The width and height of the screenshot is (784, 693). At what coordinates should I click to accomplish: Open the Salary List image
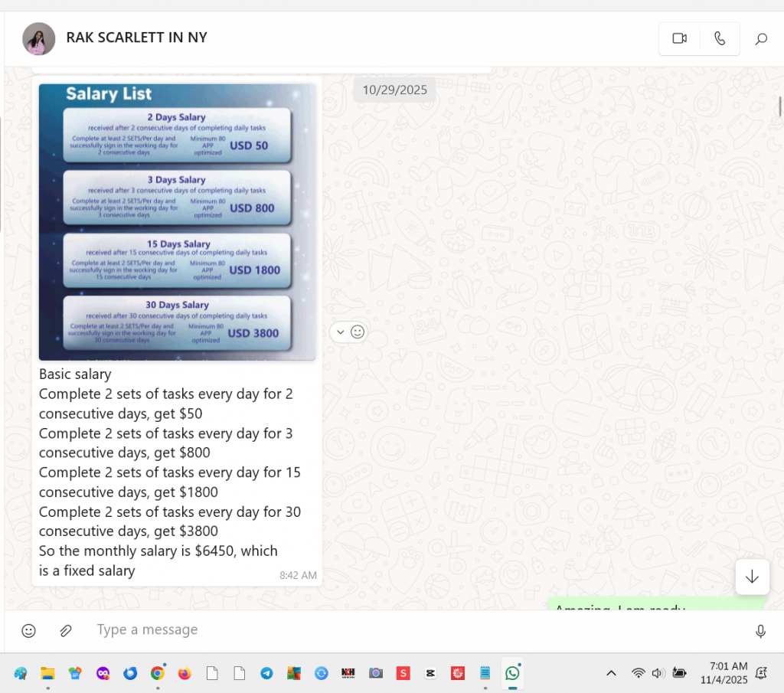[177, 221]
